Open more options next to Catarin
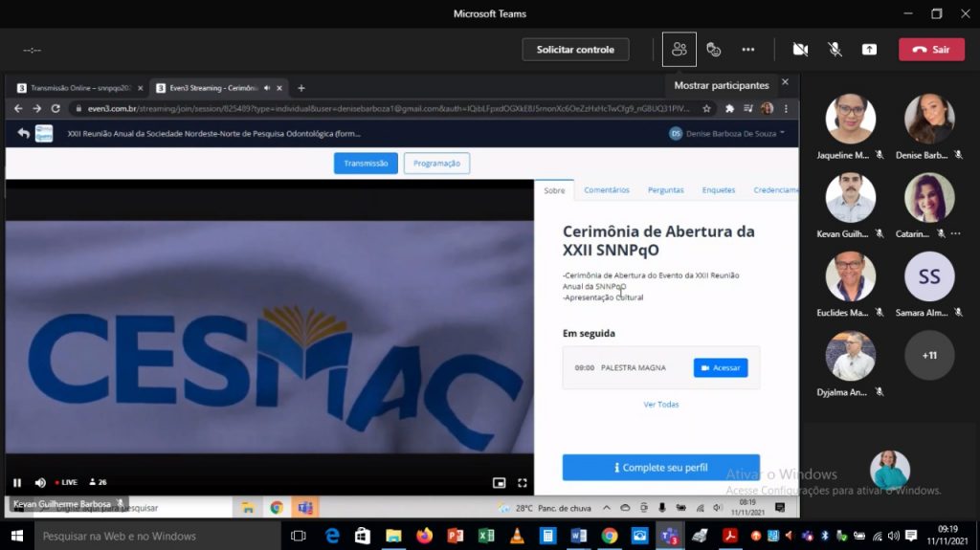 956,233
